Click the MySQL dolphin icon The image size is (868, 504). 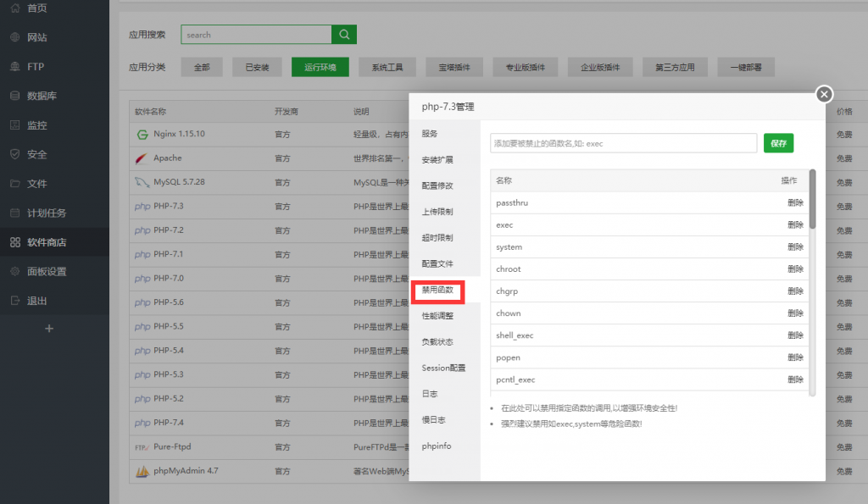point(142,182)
